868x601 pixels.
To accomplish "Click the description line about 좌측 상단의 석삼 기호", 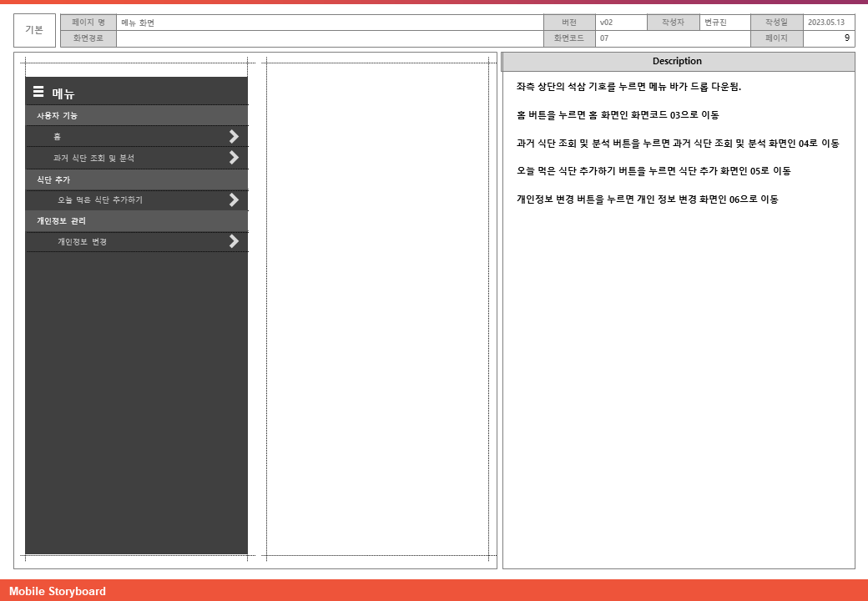I will [x=628, y=87].
